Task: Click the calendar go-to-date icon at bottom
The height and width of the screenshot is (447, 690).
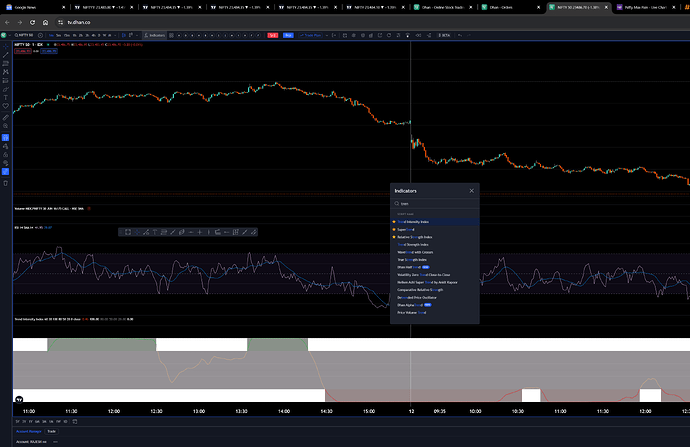Action: point(75,421)
